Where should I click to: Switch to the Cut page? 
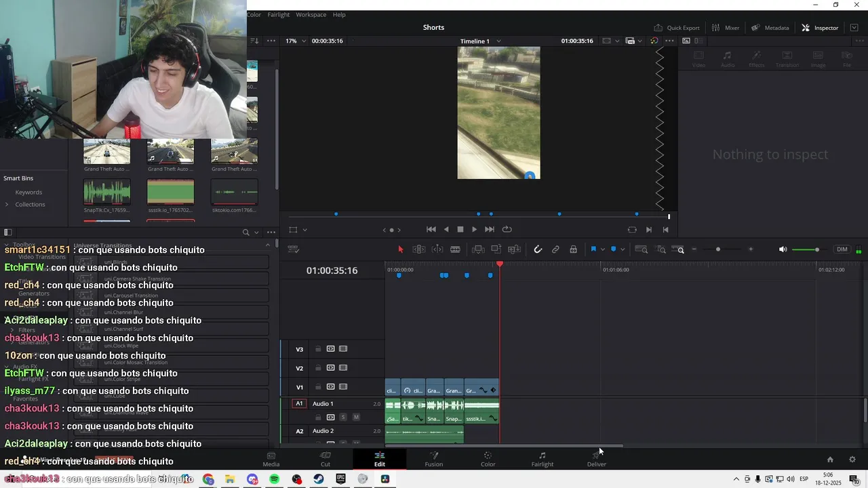(325, 459)
